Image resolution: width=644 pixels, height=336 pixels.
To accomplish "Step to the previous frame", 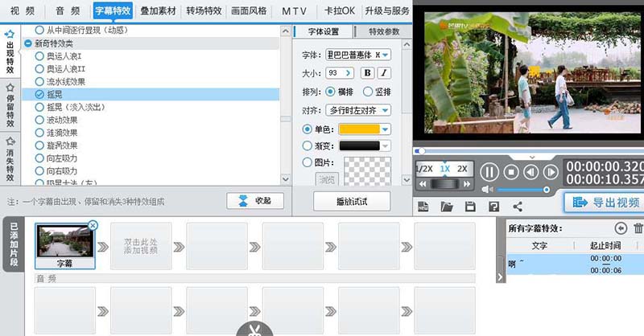I will pos(530,171).
